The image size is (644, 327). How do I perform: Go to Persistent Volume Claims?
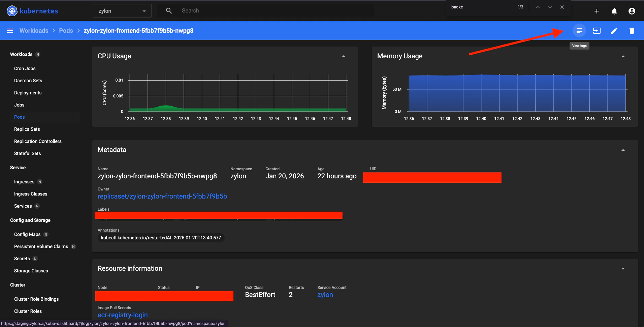[x=41, y=246]
